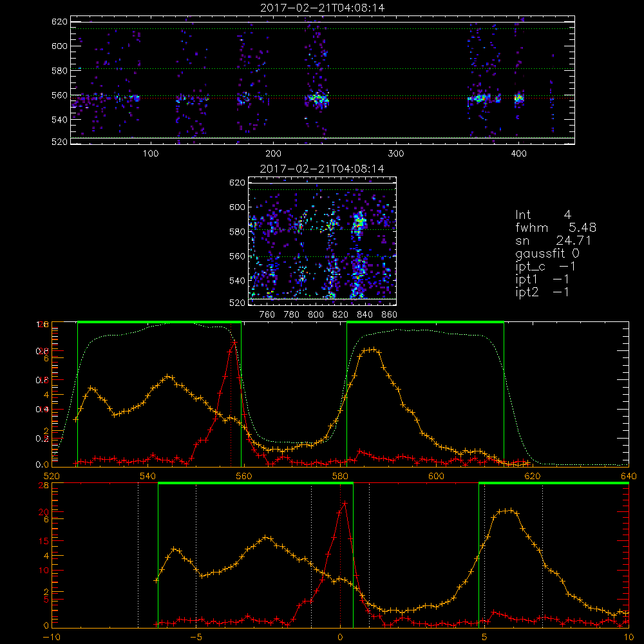Image resolution: width=644 pixels, height=644 pixels.
Task: Select the 'gaussfit 0' readout line
Action: click(547, 254)
